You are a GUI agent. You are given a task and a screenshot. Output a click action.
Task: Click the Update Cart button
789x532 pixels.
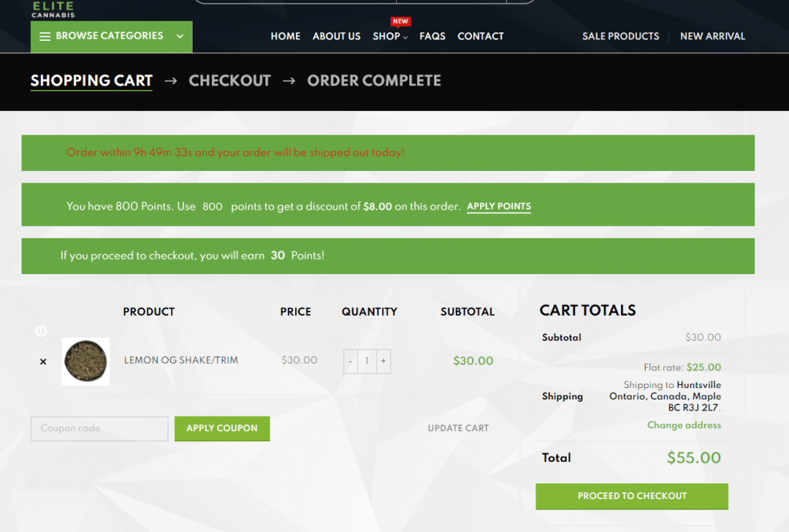458,428
